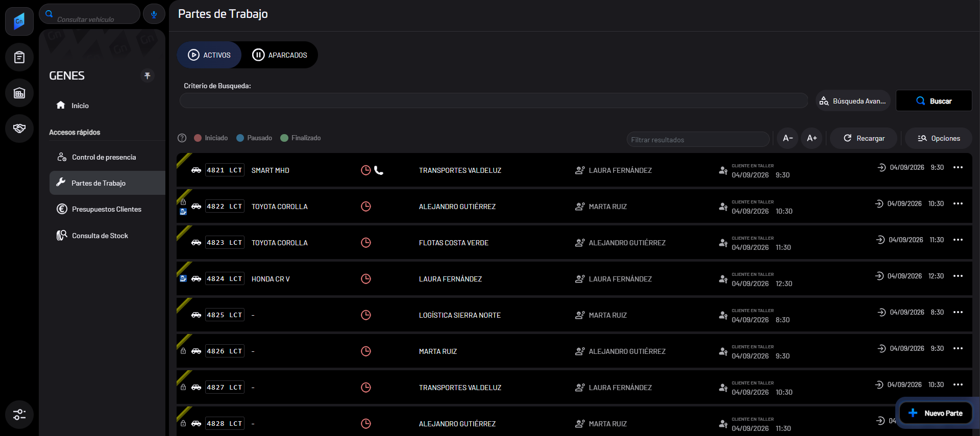The image size is (980, 436).
Task: Click the blue badge icon on order 4824
Action: [183, 278]
